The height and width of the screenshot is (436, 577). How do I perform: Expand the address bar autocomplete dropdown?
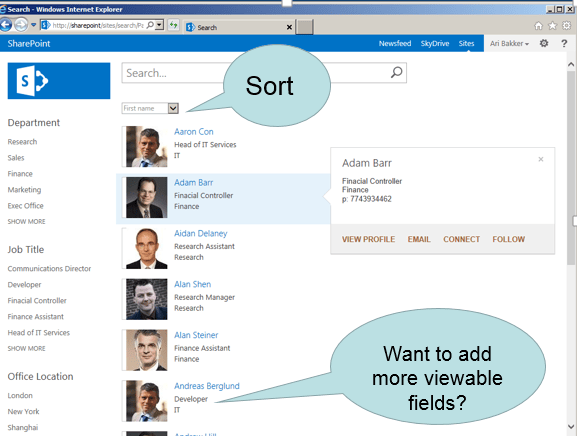[159, 25]
